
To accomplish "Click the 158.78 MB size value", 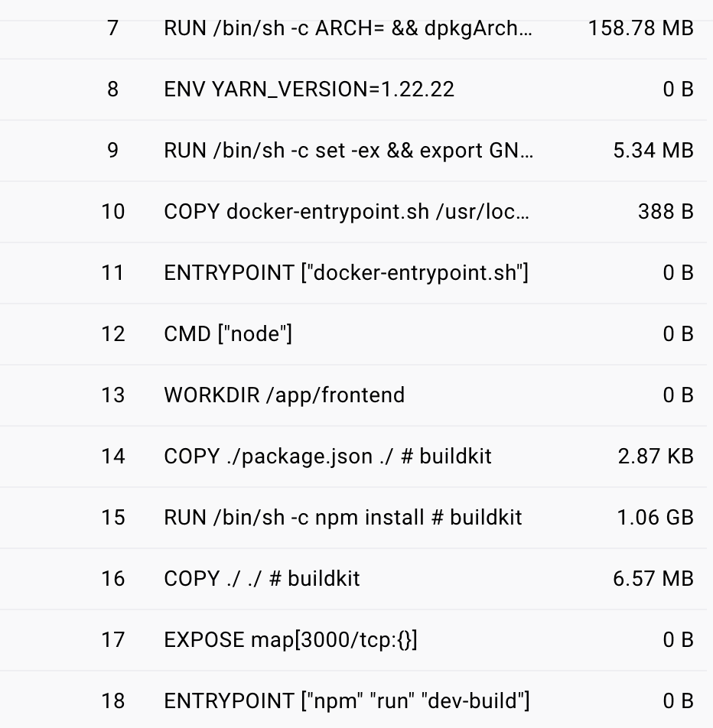I will [x=640, y=28].
